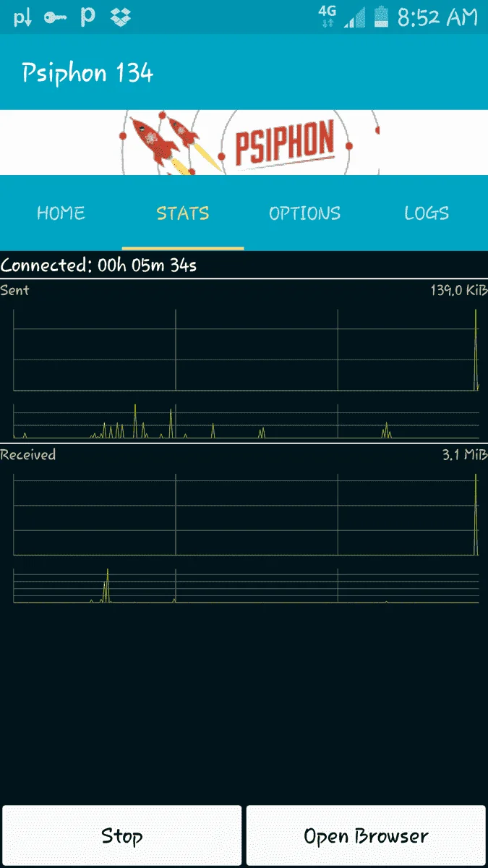Tap the Psiphon P status icon
Image resolution: width=488 pixels, height=868 pixels.
87,18
